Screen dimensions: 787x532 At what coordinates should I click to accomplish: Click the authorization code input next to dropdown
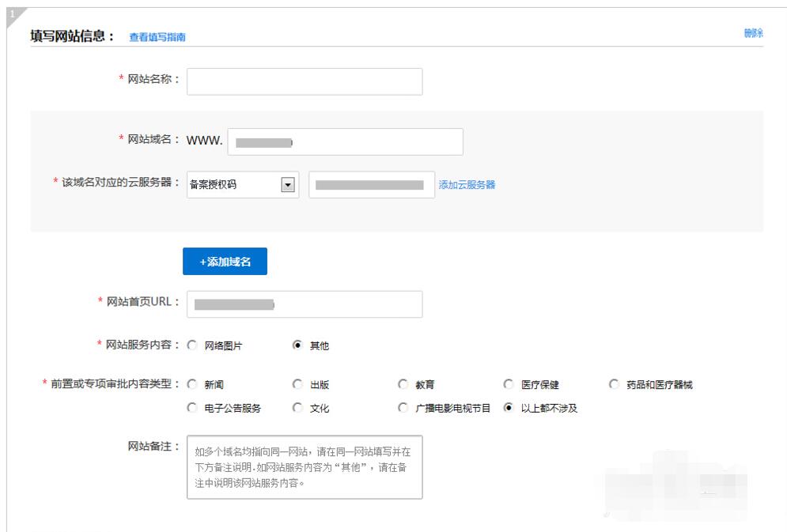371,185
